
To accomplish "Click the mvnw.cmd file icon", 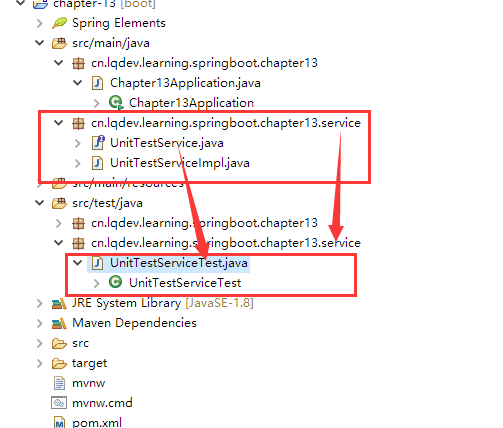I will pos(59,403).
